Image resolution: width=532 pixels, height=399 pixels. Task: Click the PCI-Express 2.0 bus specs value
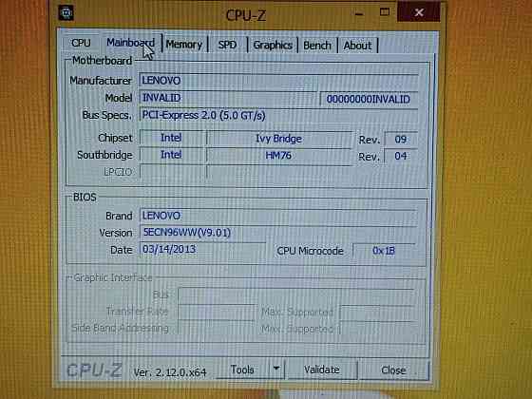coord(278,116)
